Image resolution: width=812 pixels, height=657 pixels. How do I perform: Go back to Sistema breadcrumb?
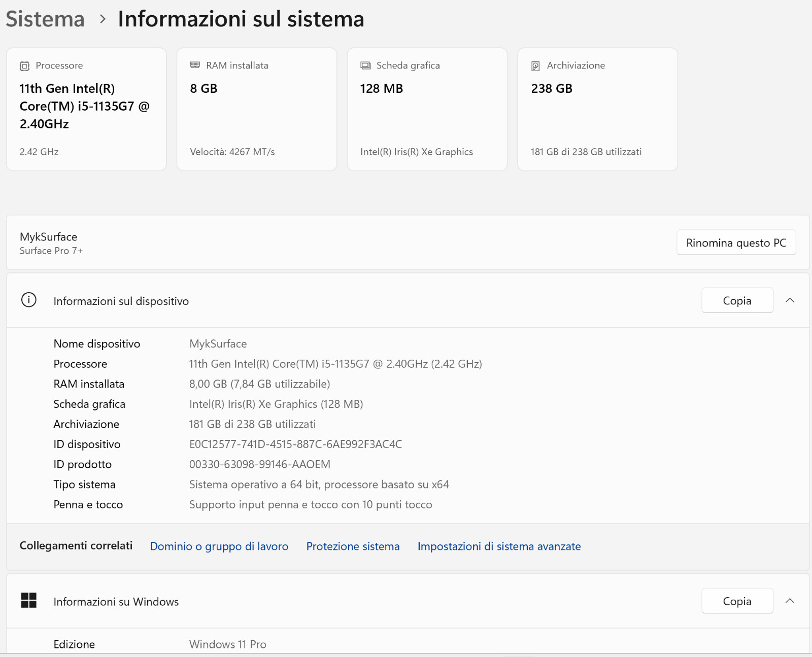45,19
